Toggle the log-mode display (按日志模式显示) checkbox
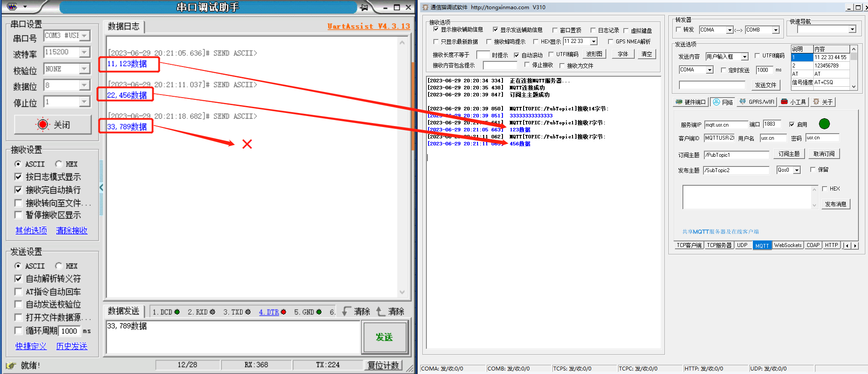The height and width of the screenshot is (374, 868). click(18, 177)
